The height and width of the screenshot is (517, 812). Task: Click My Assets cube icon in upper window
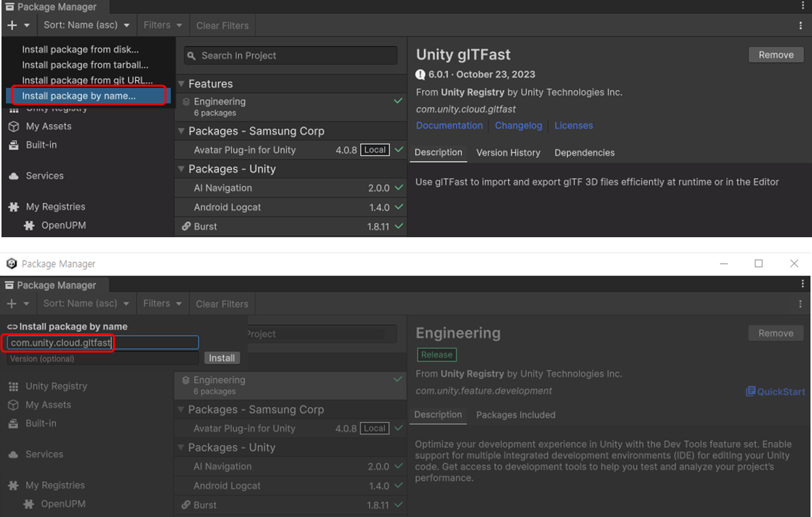coord(14,127)
